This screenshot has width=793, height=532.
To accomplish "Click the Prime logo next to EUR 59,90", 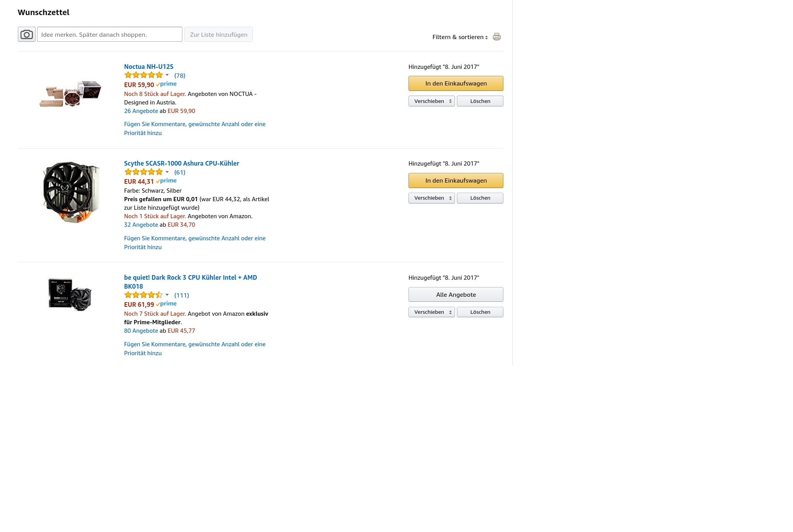I will point(166,84).
